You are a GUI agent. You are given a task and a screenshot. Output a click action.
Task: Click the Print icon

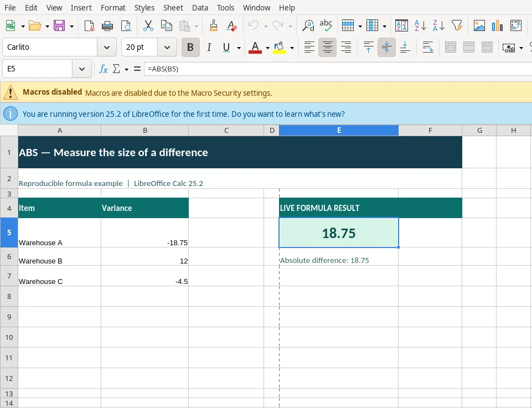pos(107,26)
